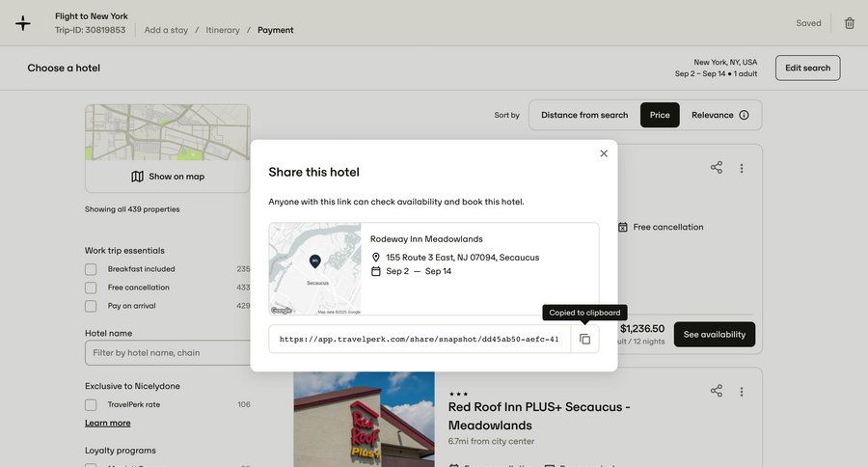Close the Share this hotel dialog

click(604, 153)
